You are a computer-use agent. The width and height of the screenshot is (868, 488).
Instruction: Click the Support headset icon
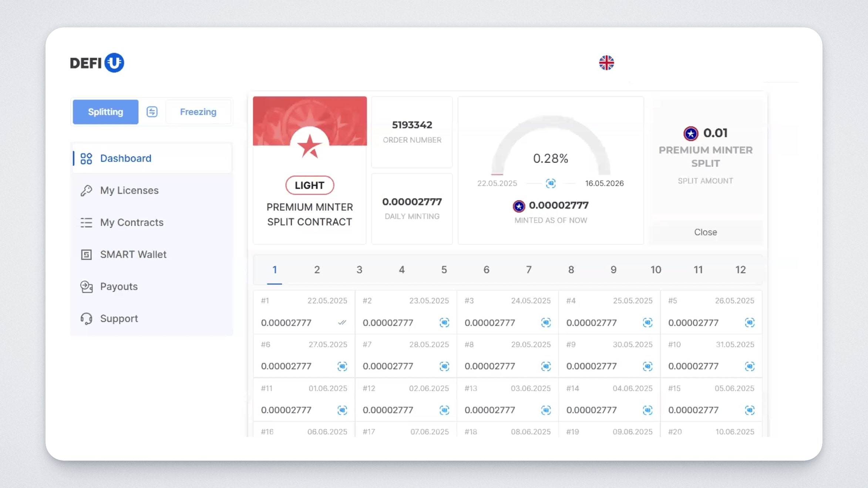click(x=86, y=319)
